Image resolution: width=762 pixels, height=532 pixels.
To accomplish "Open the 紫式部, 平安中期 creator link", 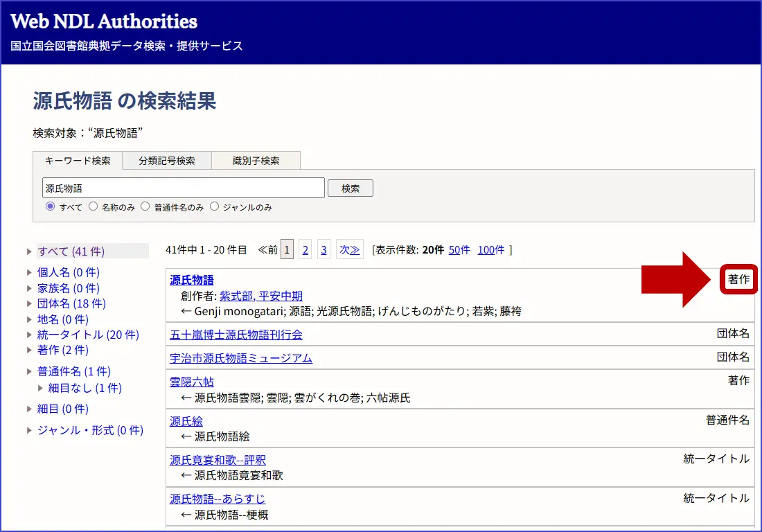I will click(261, 296).
